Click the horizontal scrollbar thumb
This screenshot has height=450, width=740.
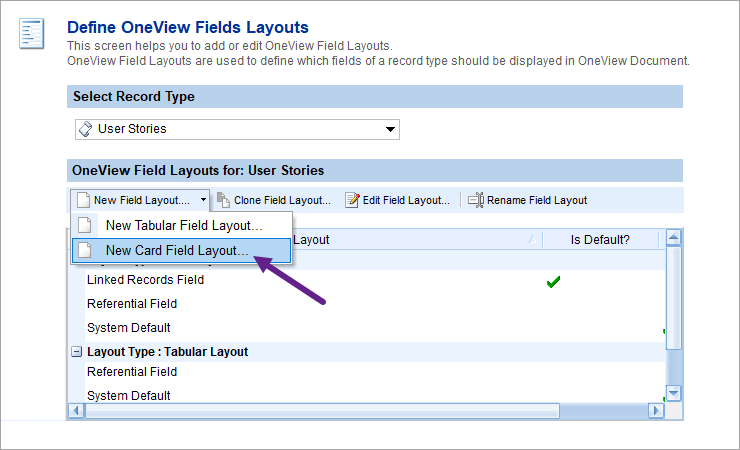point(322,411)
